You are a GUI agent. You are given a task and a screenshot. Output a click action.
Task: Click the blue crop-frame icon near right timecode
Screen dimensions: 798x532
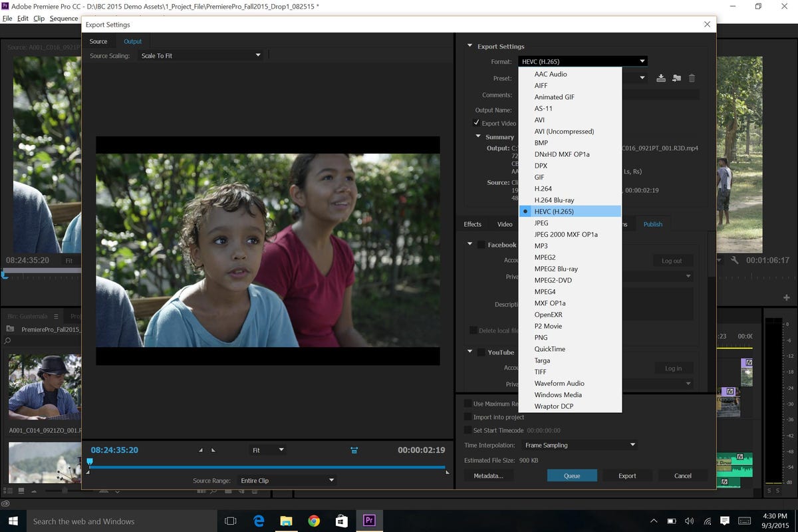point(354,450)
